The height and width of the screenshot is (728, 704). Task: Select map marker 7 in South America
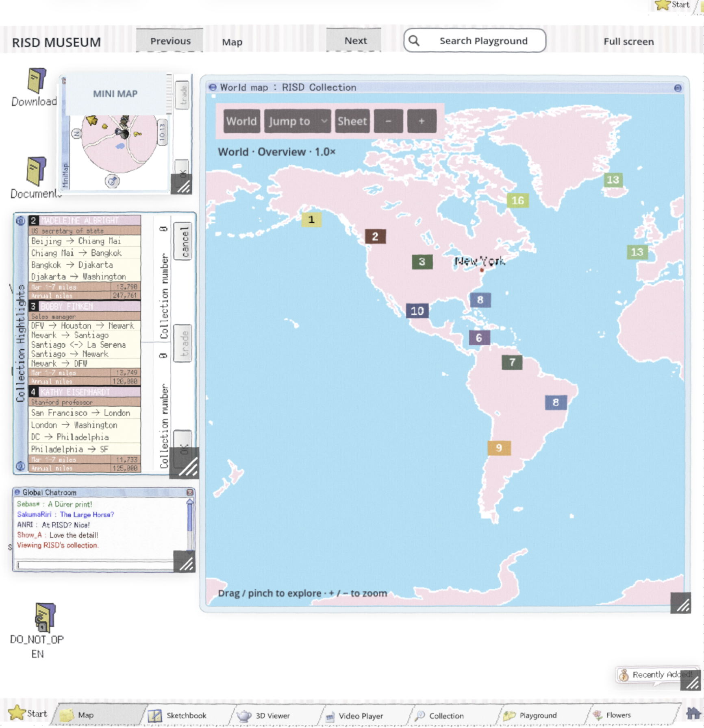(512, 362)
